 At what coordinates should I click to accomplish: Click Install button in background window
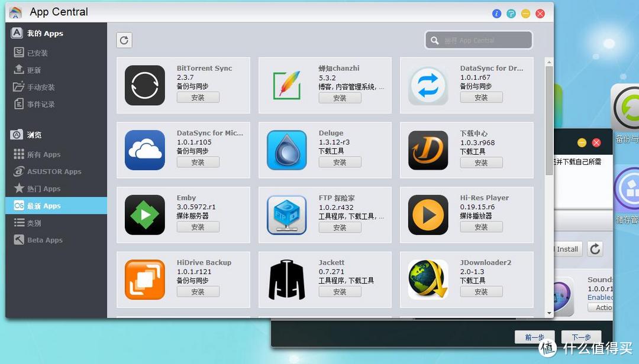tap(567, 249)
